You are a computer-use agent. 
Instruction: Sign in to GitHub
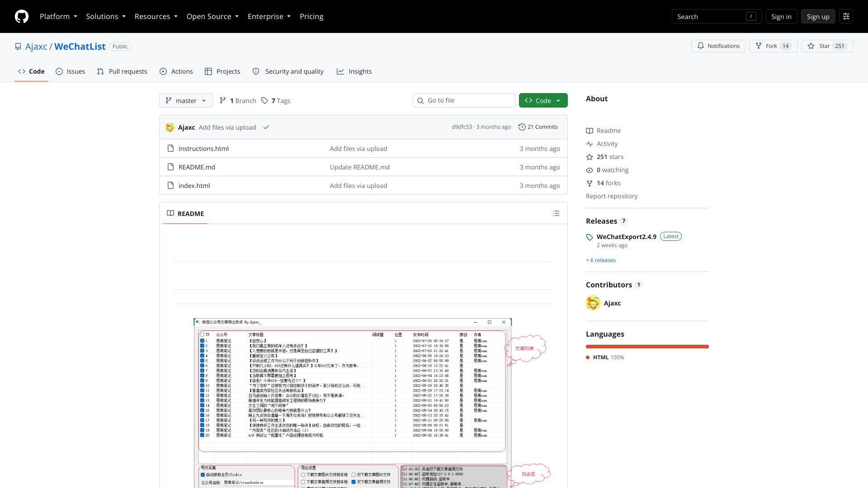(x=781, y=17)
